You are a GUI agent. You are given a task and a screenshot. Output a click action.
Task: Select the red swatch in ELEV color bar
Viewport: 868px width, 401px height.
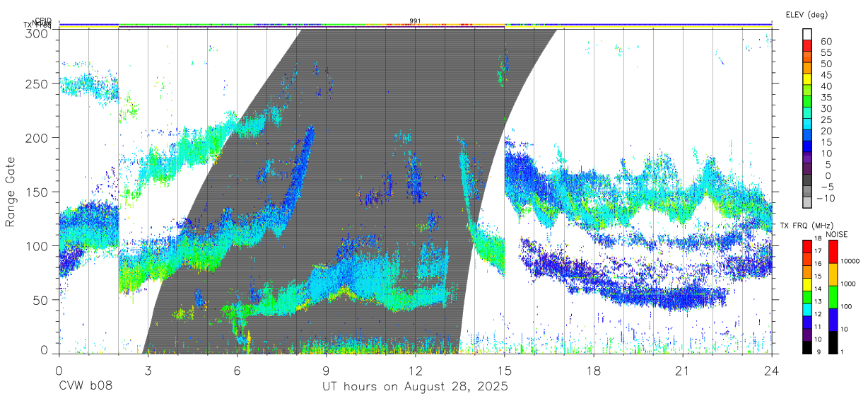click(x=809, y=45)
